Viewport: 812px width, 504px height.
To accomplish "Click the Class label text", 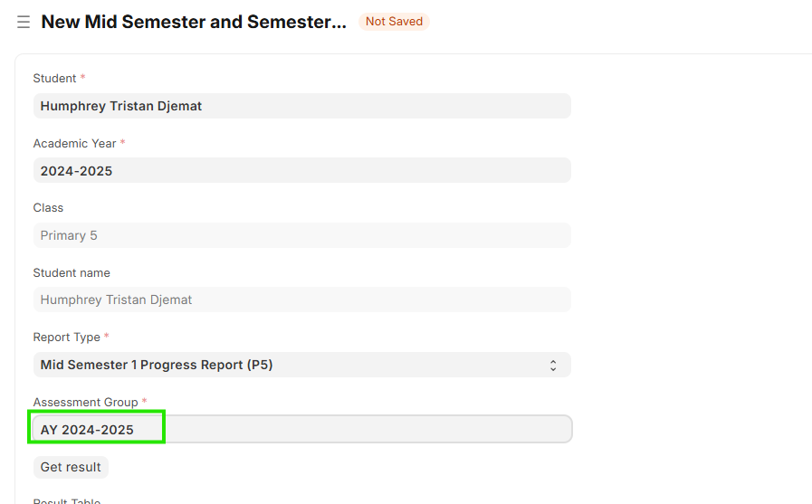I will tap(48, 207).
